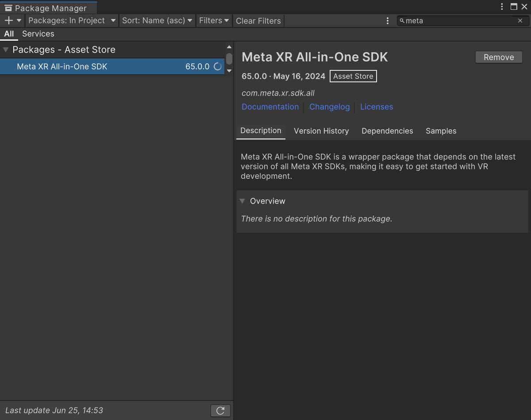Click the 'Meta XR All-in-One SDK' detail heading
531x420 pixels.
[x=315, y=57]
